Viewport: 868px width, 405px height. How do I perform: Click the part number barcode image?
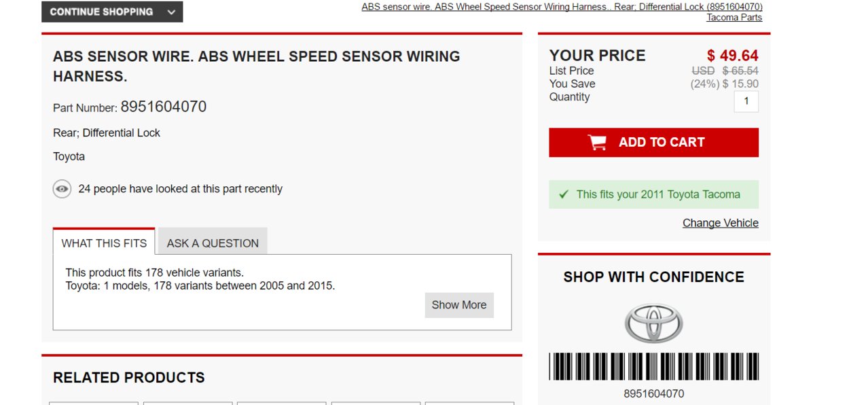click(653, 366)
